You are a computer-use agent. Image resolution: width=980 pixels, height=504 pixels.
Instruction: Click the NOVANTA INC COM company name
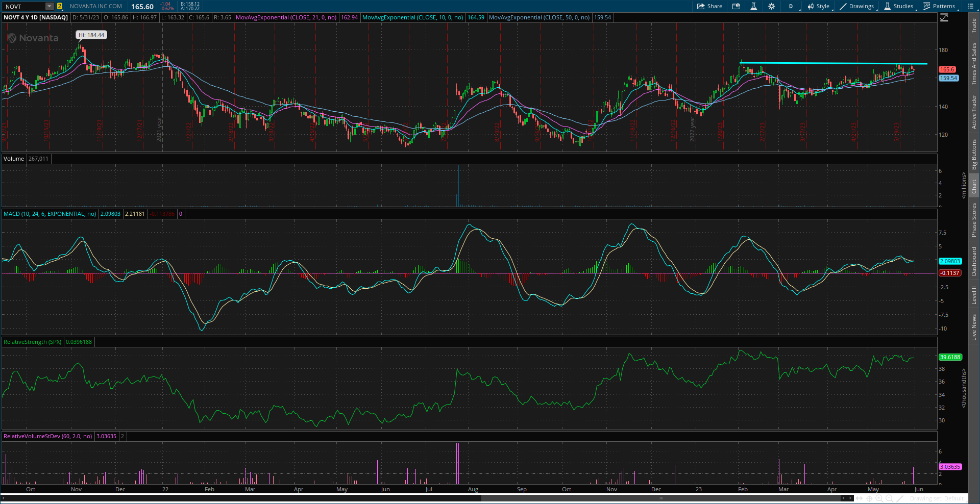[96, 6]
